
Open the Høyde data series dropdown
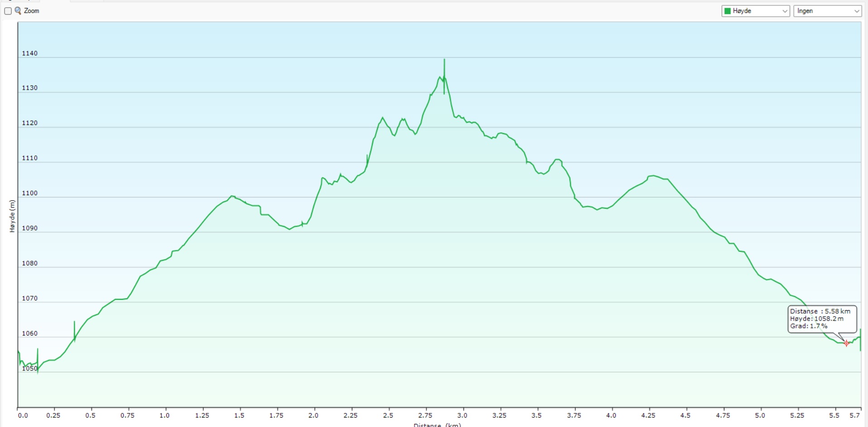click(755, 11)
